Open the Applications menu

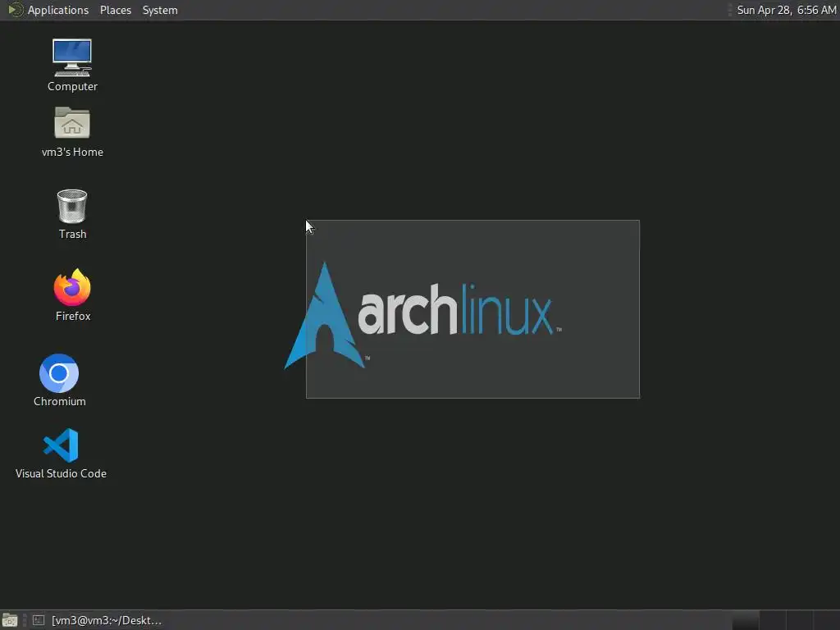[48, 10]
